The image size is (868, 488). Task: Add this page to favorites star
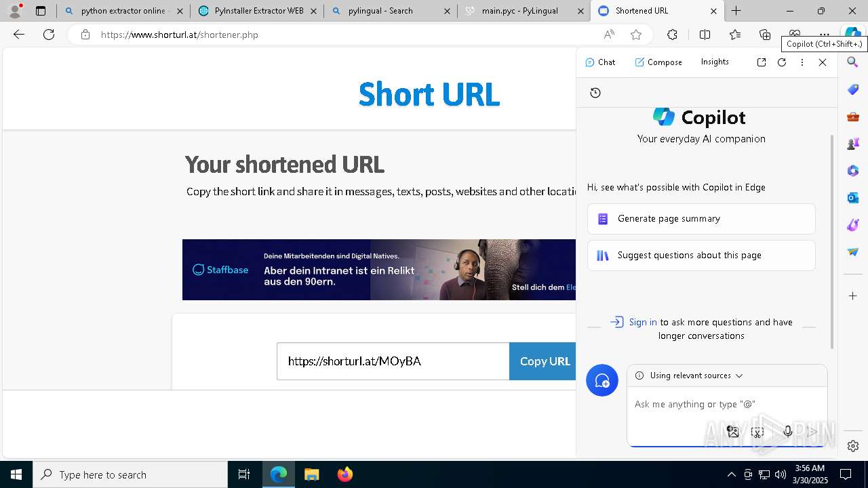coord(635,35)
